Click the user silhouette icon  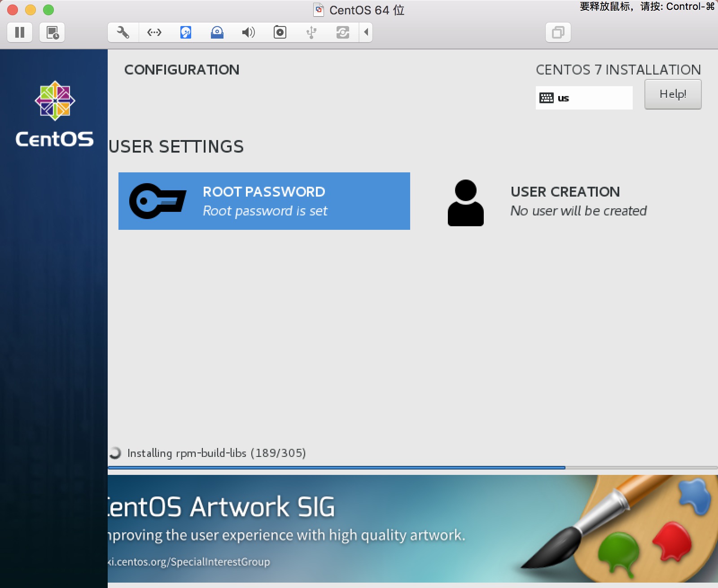pos(466,203)
